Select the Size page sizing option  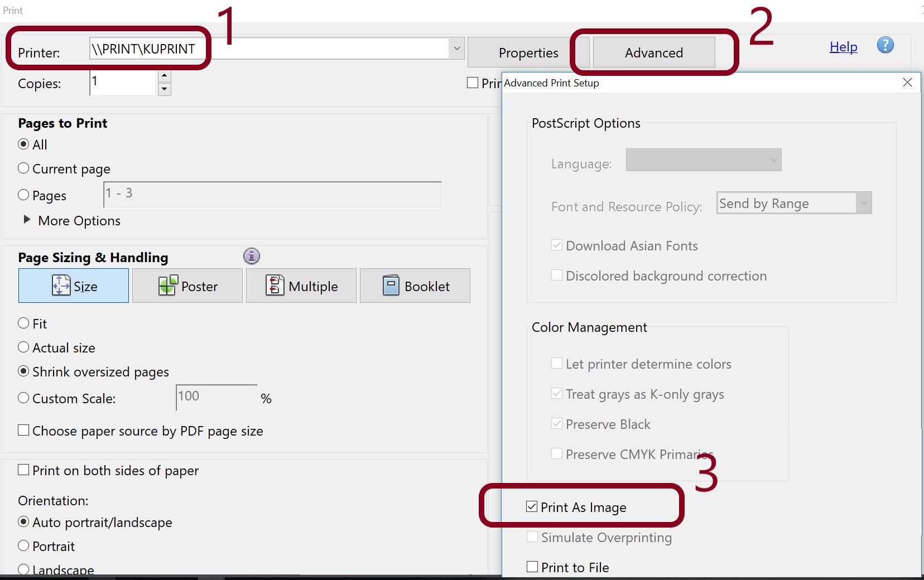coord(73,286)
